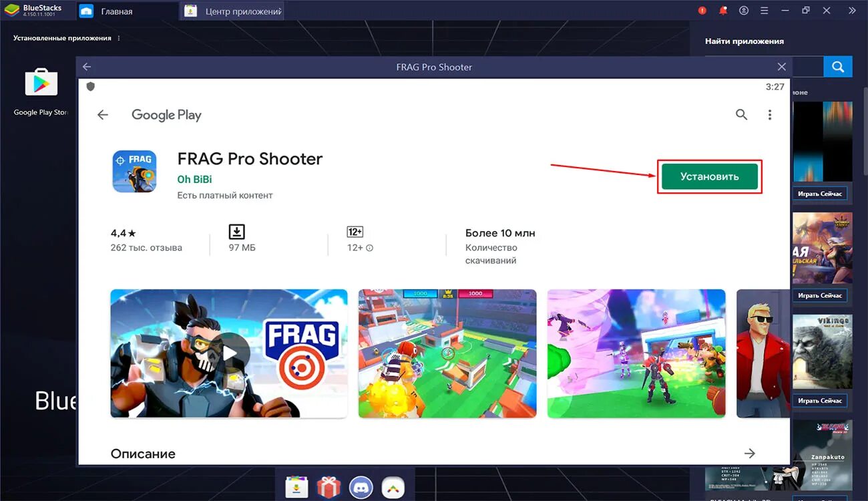Open the Discord dock icon

coord(361,487)
